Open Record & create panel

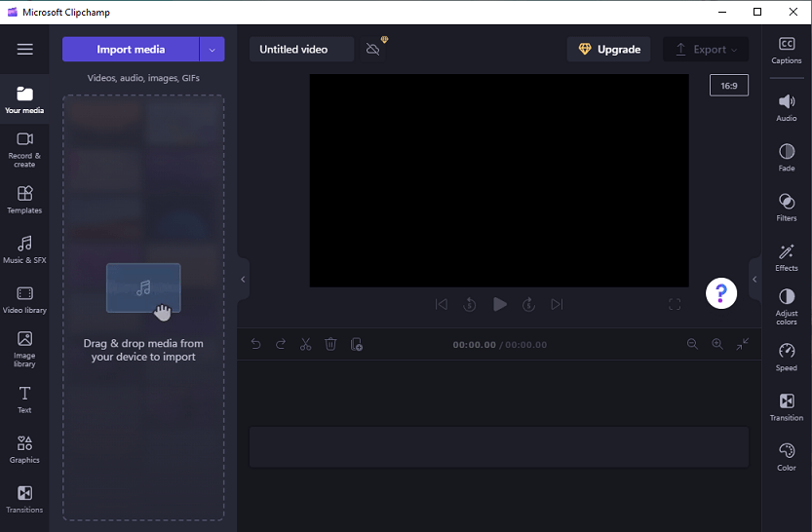[24, 150]
